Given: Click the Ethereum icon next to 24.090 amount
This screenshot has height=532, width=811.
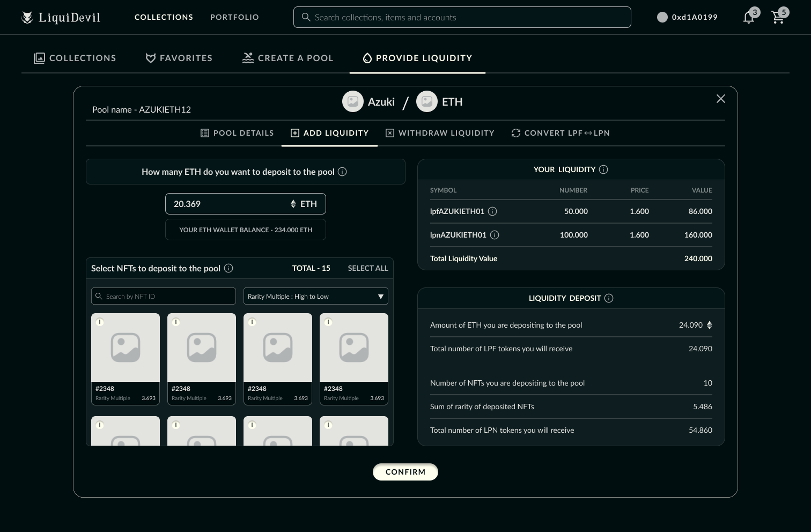Looking at the screenshot, I should coord(709,325).
